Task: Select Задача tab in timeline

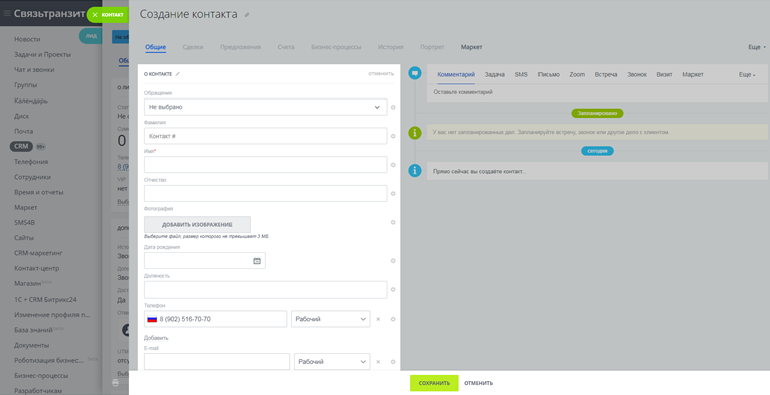Action: [x=495, y=75]
